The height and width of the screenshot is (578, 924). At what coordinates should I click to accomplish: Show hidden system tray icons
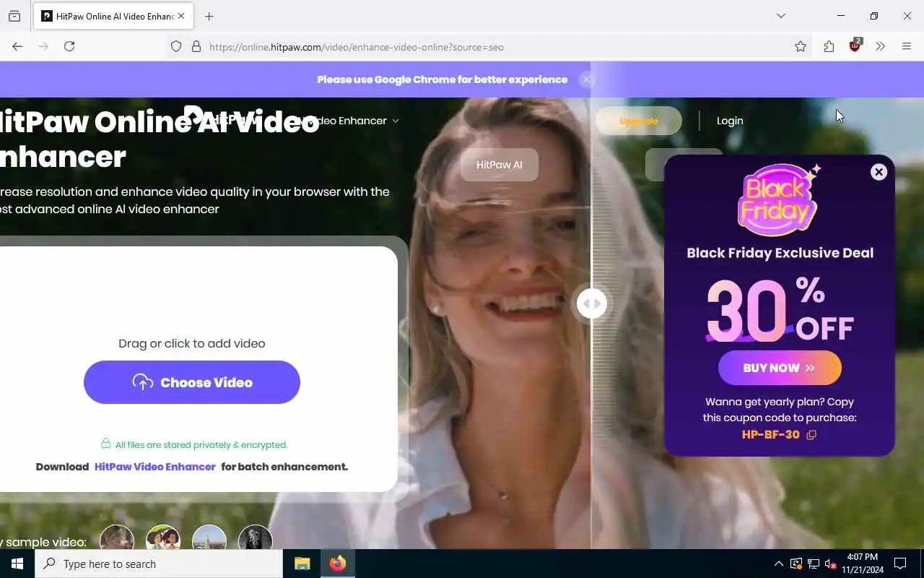pos(778,564)
